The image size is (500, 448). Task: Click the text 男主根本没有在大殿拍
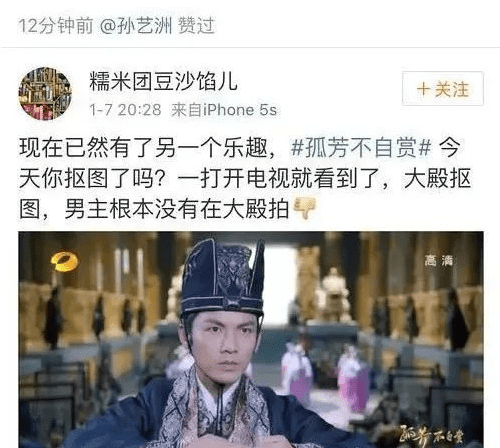[177, 209]
